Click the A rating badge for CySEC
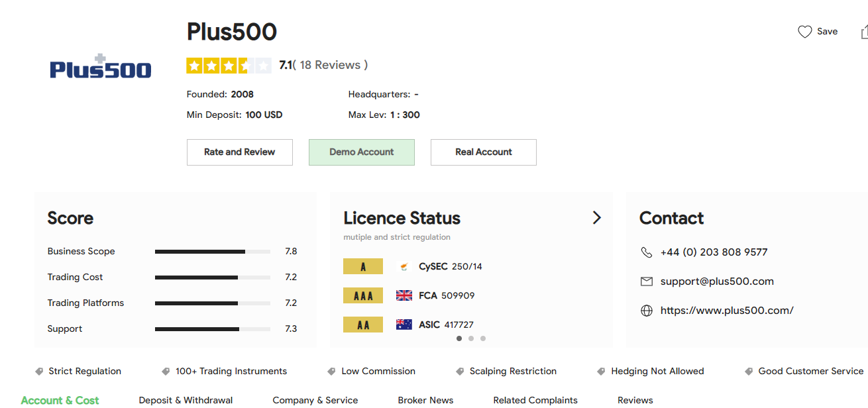 [x=363, y=266]
